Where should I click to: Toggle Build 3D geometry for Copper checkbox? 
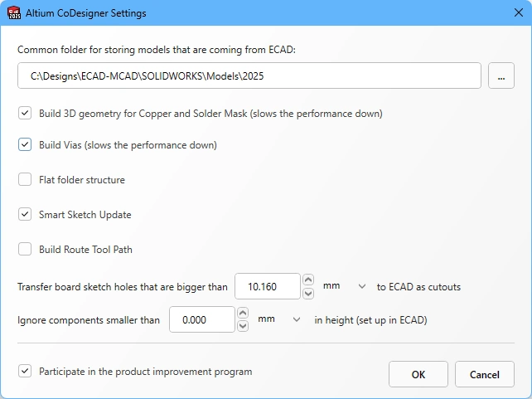tap(25, 113)
